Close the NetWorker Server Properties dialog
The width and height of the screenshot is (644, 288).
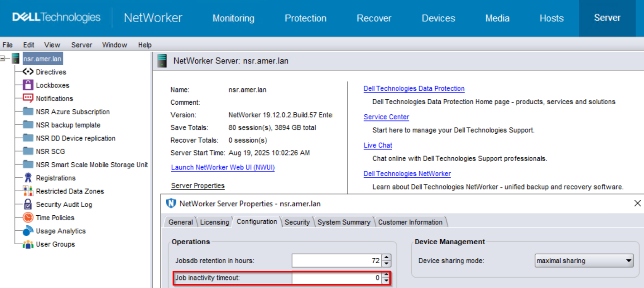[x=637, y=203]
